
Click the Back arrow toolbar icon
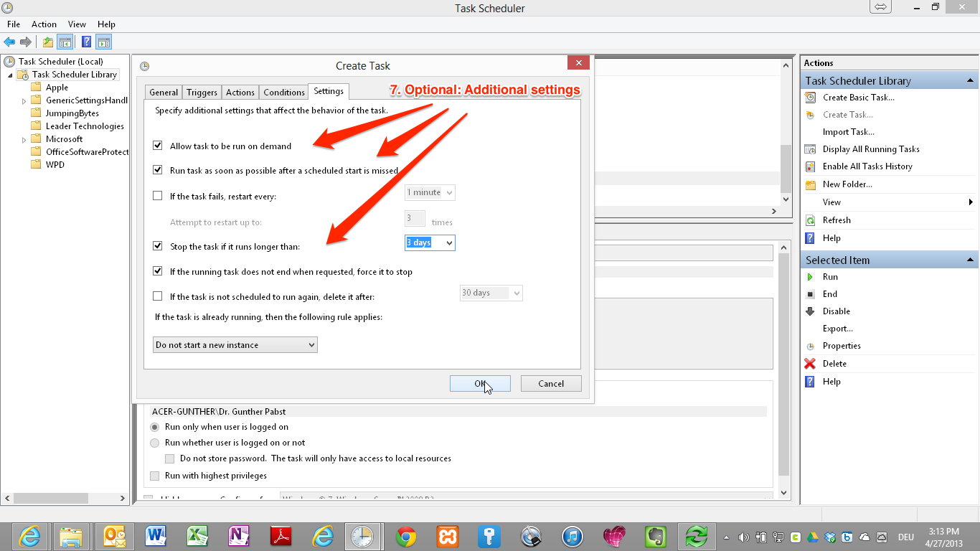(9, 42)
